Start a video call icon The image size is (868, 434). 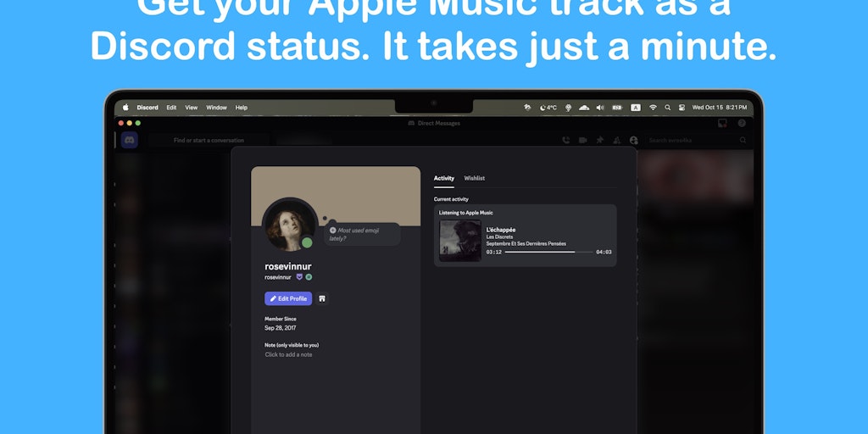tap(583, 141)
